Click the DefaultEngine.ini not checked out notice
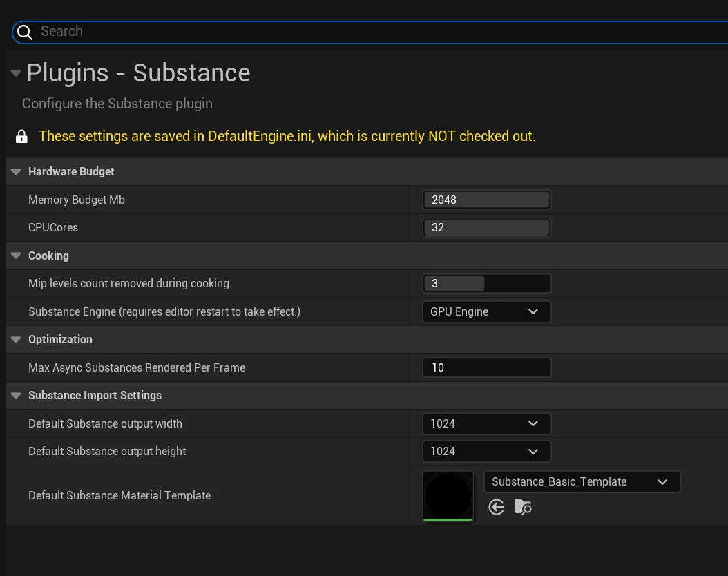The height and width of the screenshot is (576, 728). (287, 137)
